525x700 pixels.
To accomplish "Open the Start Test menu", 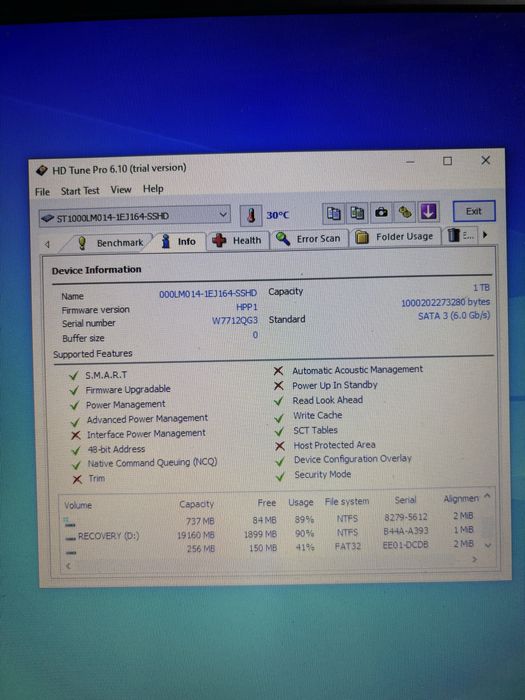I will (x=80, y=191).
